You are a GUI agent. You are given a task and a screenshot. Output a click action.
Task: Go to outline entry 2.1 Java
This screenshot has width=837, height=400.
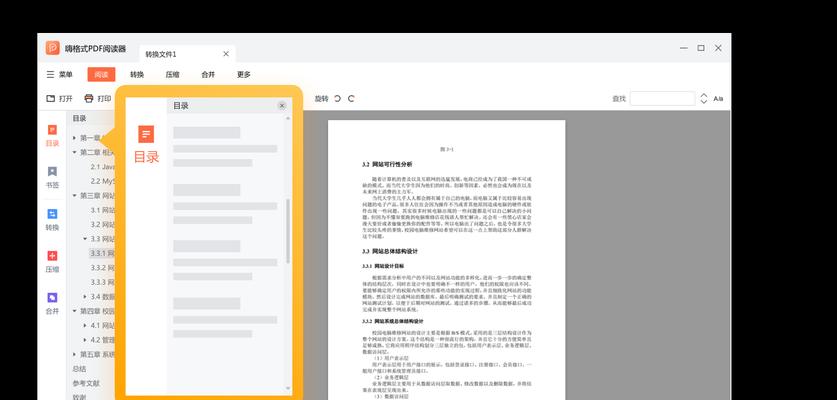103,167
